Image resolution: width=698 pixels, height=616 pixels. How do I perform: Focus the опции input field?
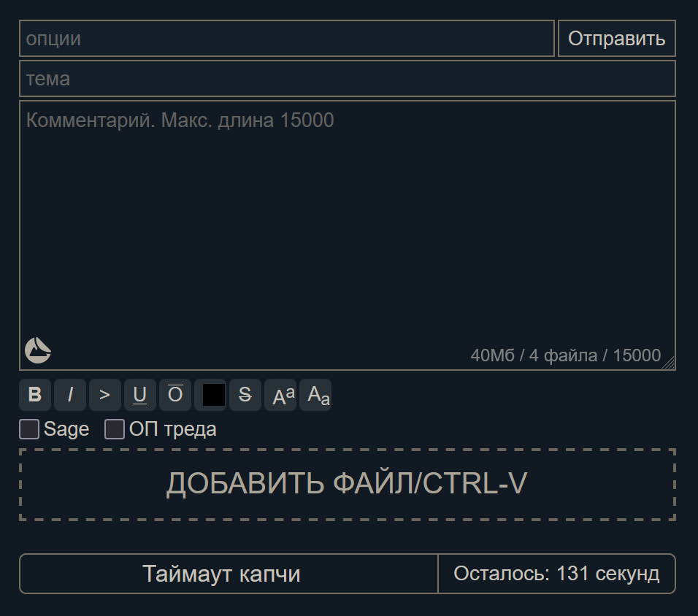point(287,38)
